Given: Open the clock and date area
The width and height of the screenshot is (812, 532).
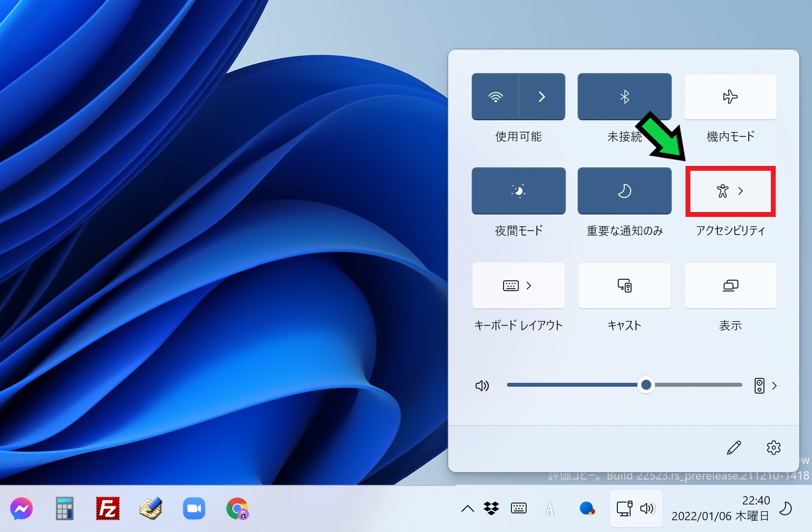Looking at the screenshot, I should pos(720,508).
